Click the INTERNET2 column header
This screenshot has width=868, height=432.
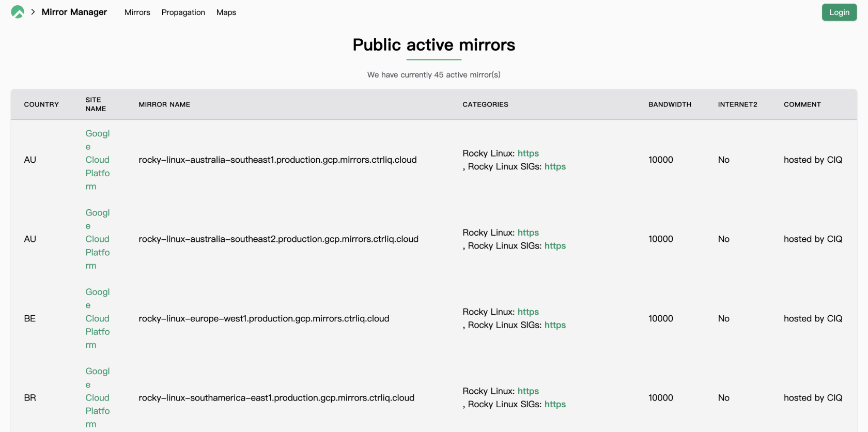[737, 104]
